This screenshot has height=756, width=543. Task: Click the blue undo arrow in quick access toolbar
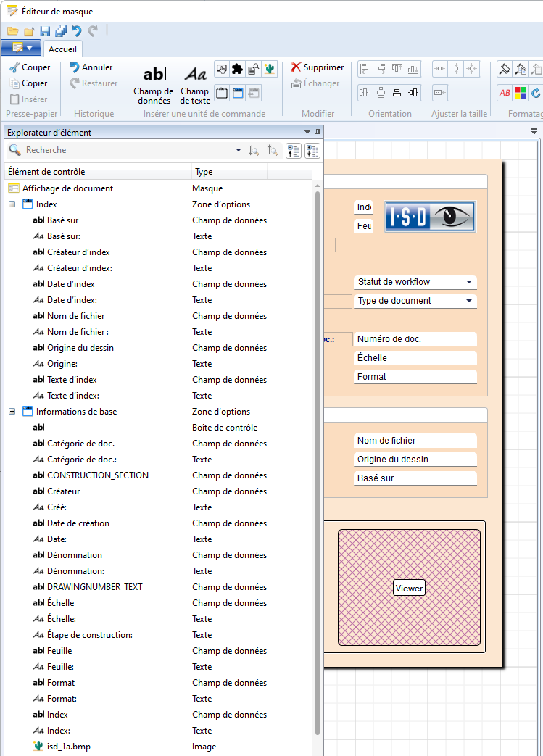(x=77, y=31)
